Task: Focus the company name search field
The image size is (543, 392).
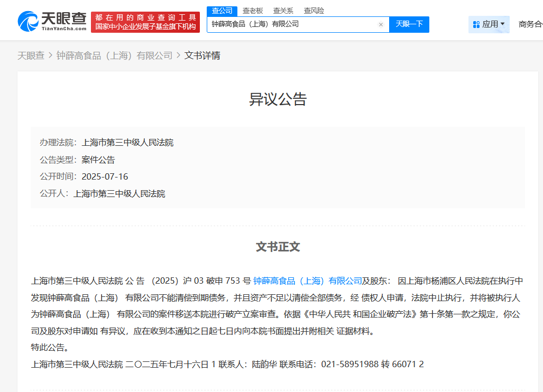Action: [293, 24]
